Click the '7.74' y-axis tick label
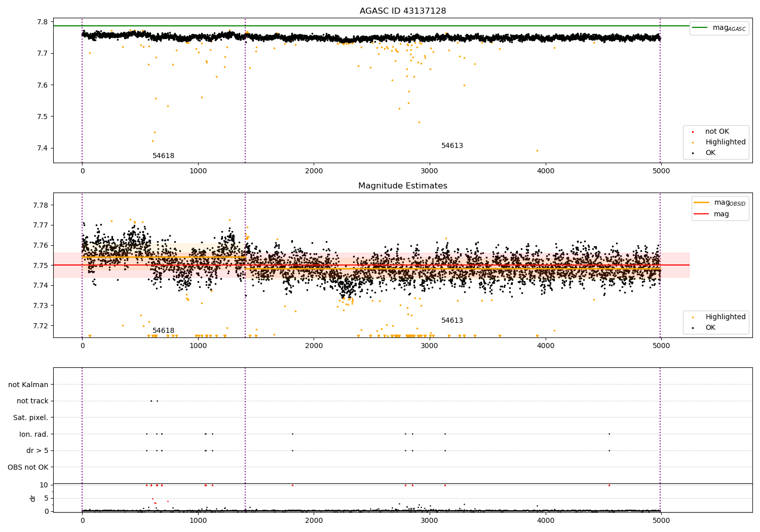 pos(41,285)
